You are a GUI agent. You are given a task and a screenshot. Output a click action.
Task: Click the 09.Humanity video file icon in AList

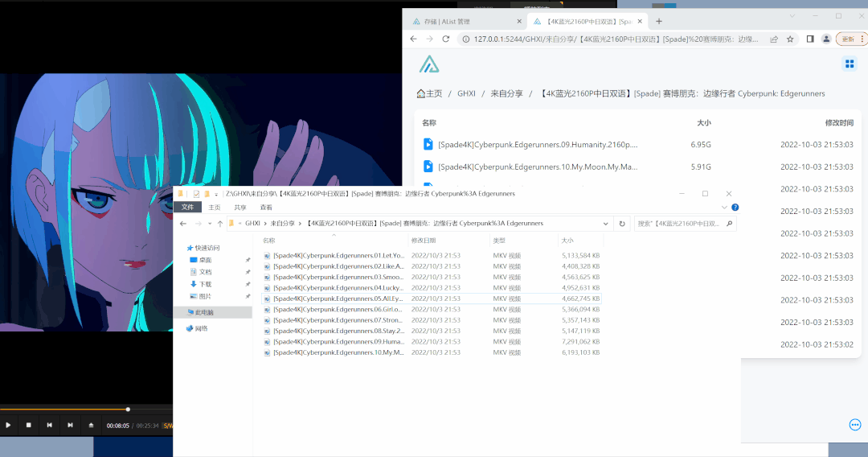click(x=428, y=145)
